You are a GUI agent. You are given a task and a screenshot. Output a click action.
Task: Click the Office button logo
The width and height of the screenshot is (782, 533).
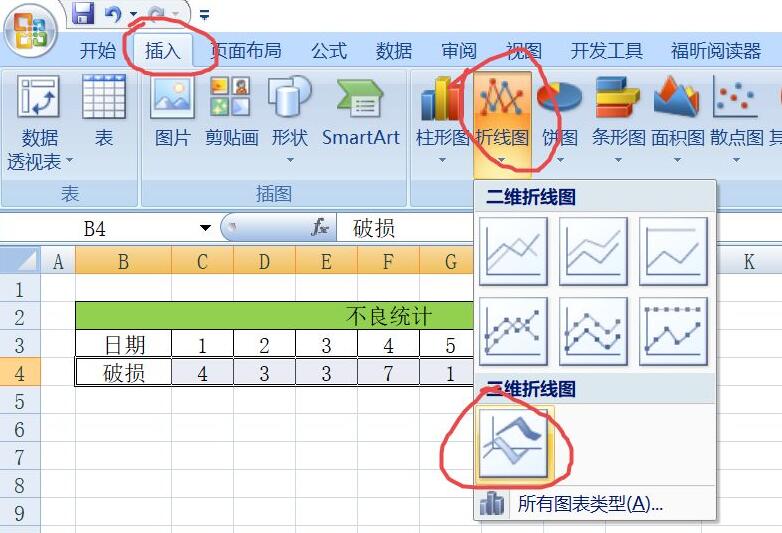(x=31, y=31)
